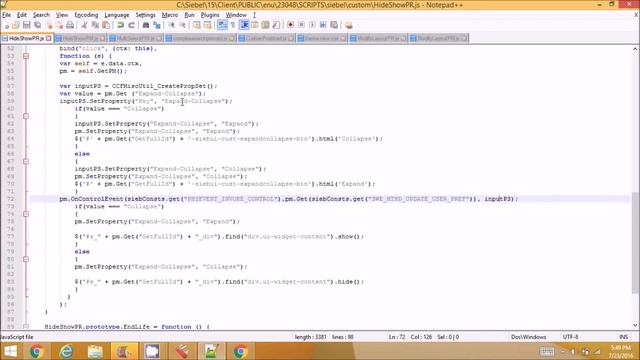Image resolution: width=640 pixels, height=360 pixels.
Task: Click the UTF-8 encoding status entry
Action: 570,337
